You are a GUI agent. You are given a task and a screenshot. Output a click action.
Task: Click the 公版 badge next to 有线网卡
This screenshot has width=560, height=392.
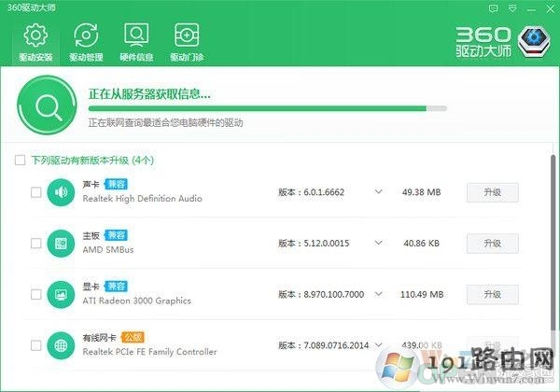133,337
